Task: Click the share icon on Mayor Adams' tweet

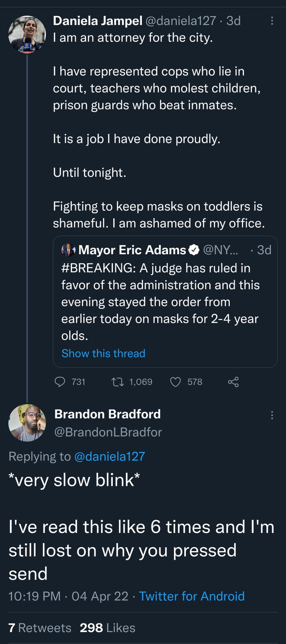Action: 233,382
